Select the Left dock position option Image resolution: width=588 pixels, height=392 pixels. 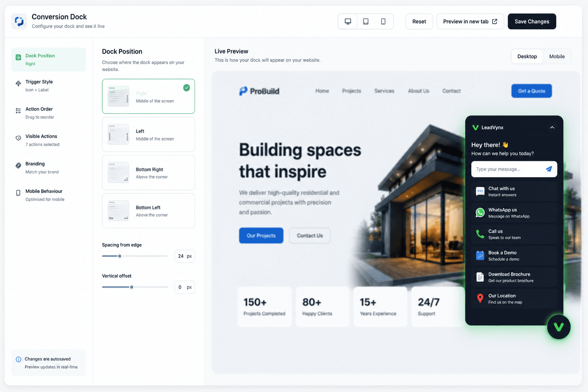(x=149, y=134)
